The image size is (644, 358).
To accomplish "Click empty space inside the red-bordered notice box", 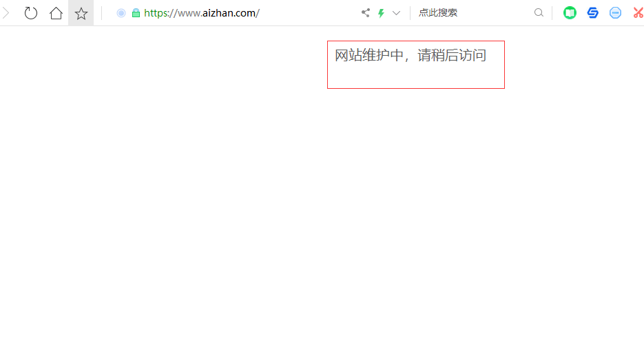I will (x=415, y=77).
